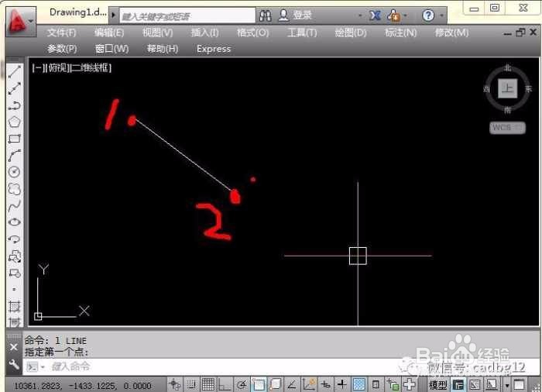The height and width of the screenshot is (392, 542).
Task: Click the keyword search input field
Action: coord(187,16)
